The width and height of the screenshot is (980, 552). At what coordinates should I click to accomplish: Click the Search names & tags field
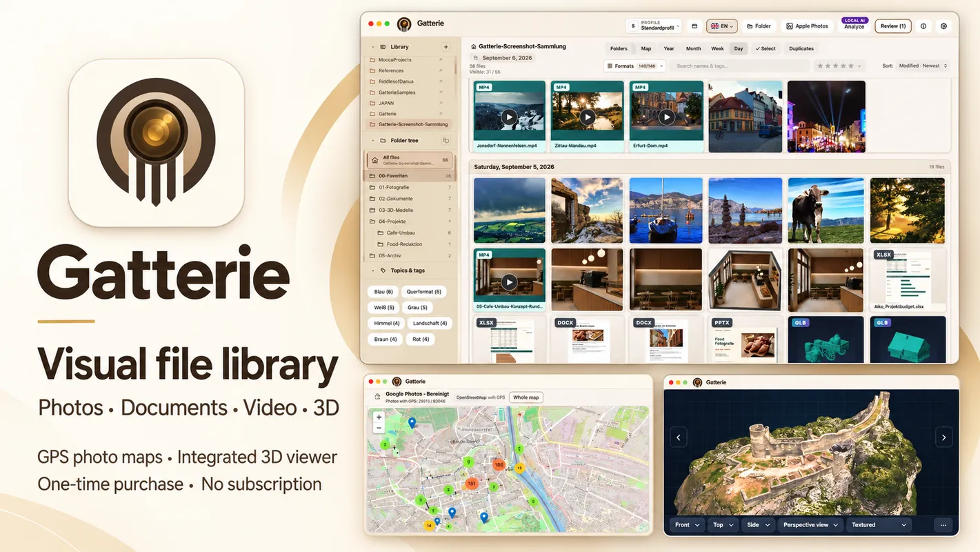coord(740,66)
